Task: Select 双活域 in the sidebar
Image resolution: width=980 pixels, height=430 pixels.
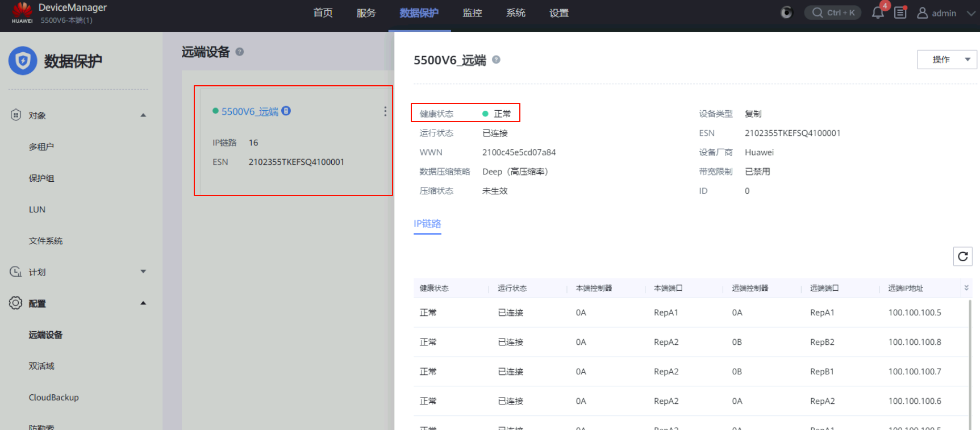Action: 41,366
